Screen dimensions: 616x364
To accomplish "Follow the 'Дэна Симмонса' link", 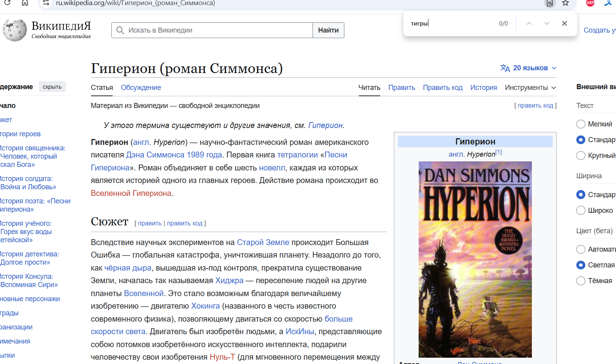I will point(155,155).
